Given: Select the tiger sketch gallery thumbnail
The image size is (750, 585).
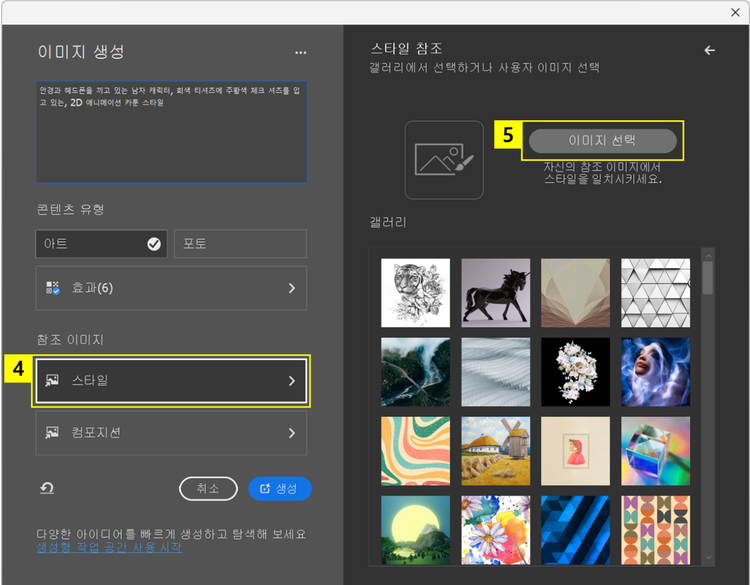Looking at the screenshot, I should coord(415,293).
